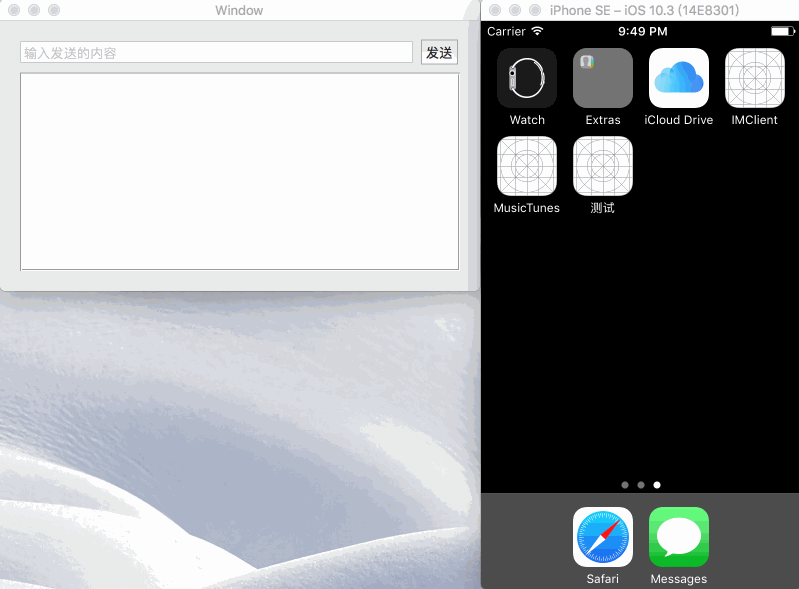Open Messages from the dock

[x=679, y=537]
